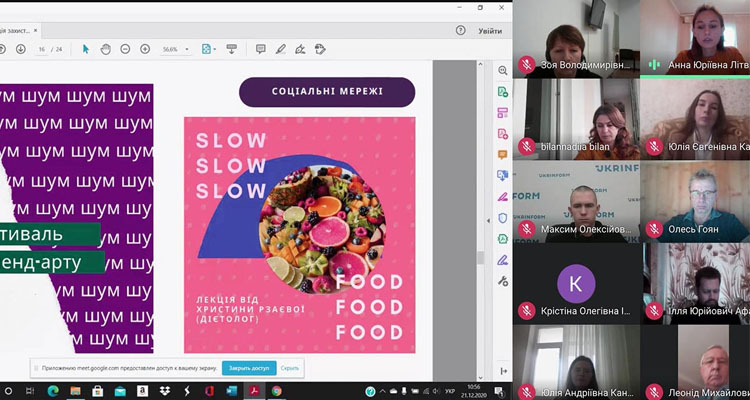Zoom in with the plus button
The image size is (750, 400).
point(145,49)
